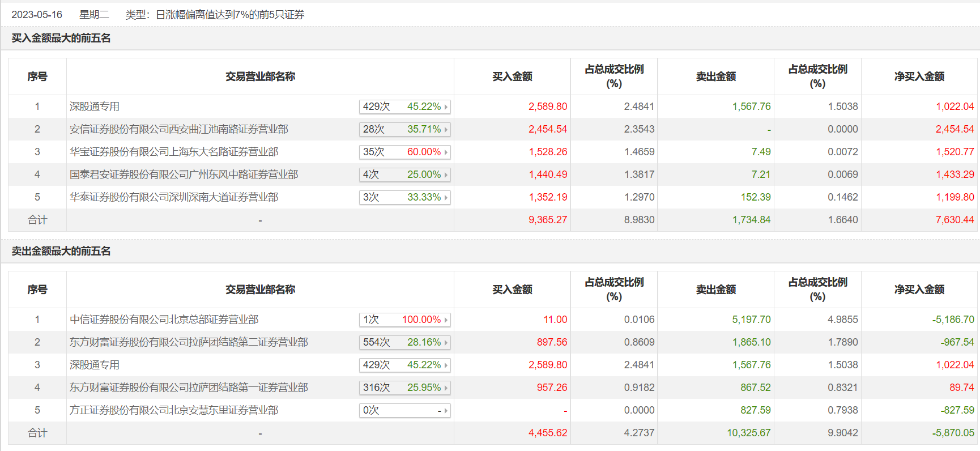Click arrow icon in 安信证券 28次 box
The width and height of the screenshot is (980, 451).
(x=446, y=130)
